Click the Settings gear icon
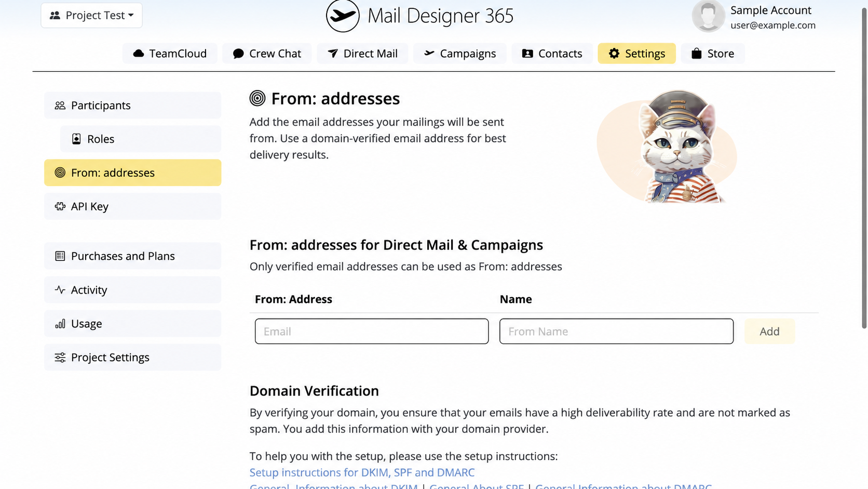Image resolution: width=868 pixels, height=489 pixels. [614, 54]
